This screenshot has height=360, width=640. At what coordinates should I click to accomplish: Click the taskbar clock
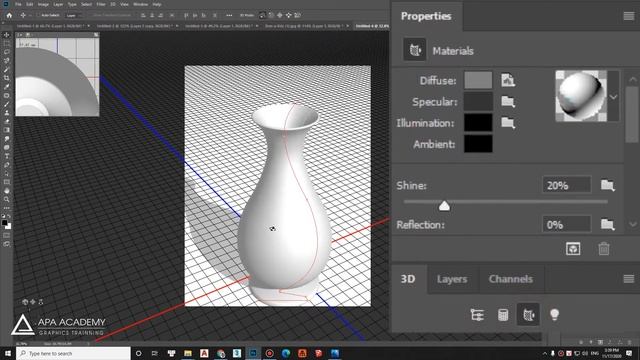(x=611, y=353)
